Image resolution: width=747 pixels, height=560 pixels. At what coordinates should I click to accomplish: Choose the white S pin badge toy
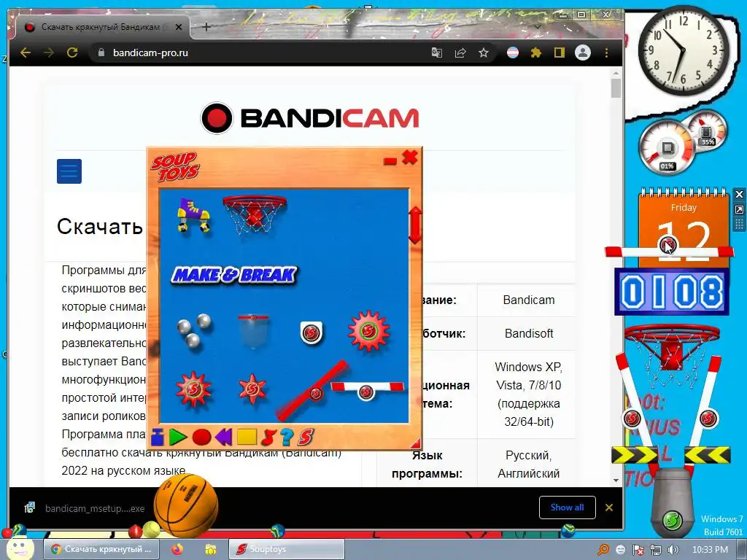(311, 332)
